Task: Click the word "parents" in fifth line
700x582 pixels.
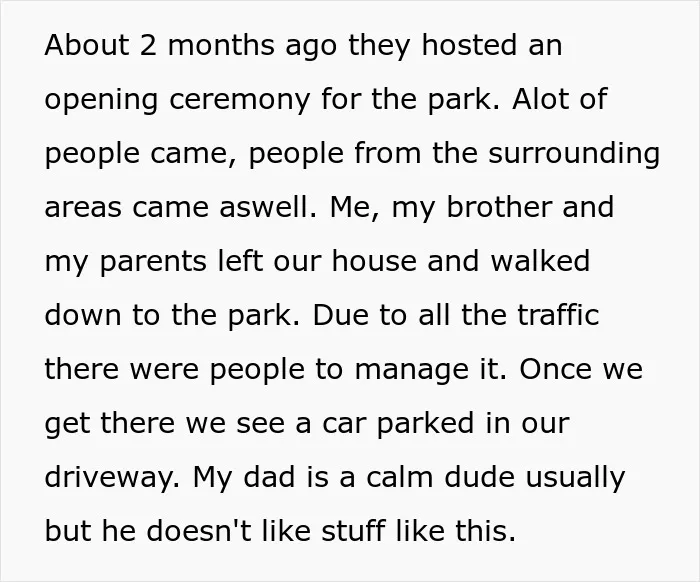Action: point(153,262)
